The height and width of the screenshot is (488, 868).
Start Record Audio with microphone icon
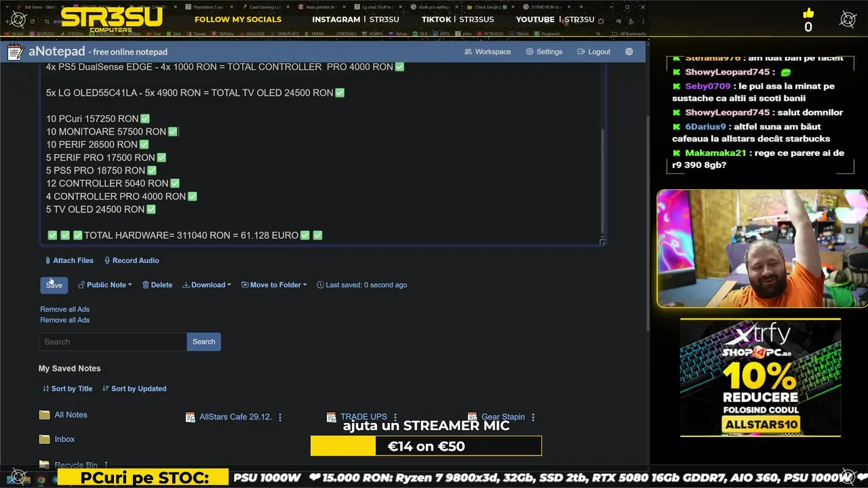(x=132, y=260)
